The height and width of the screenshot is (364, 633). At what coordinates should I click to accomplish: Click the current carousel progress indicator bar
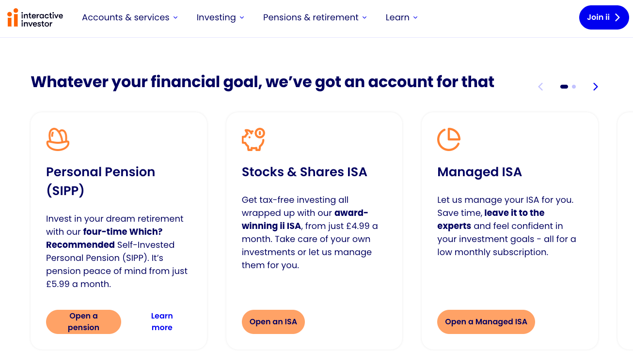coord(564,86)
